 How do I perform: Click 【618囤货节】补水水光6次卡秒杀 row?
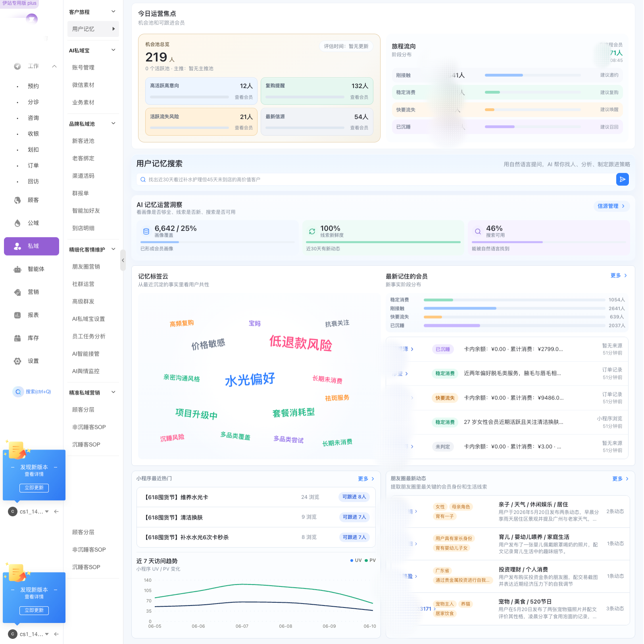coord(256,537)
